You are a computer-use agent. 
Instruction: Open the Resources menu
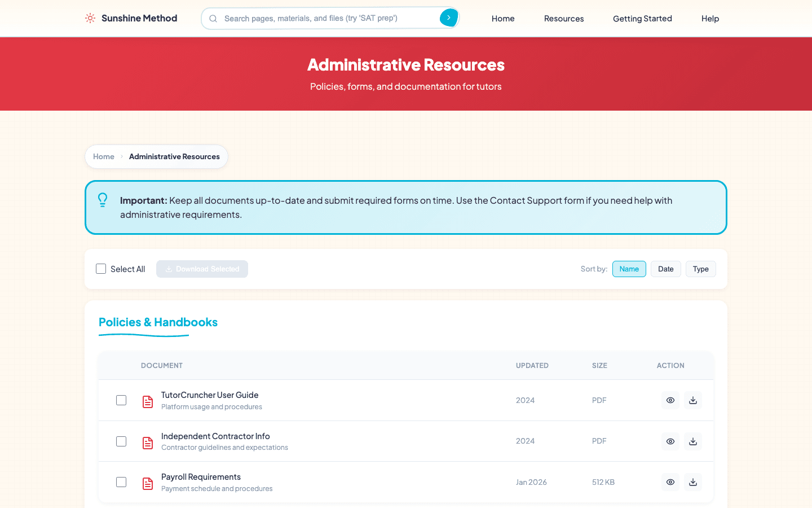pyautogui.click(x=564, y=18)
